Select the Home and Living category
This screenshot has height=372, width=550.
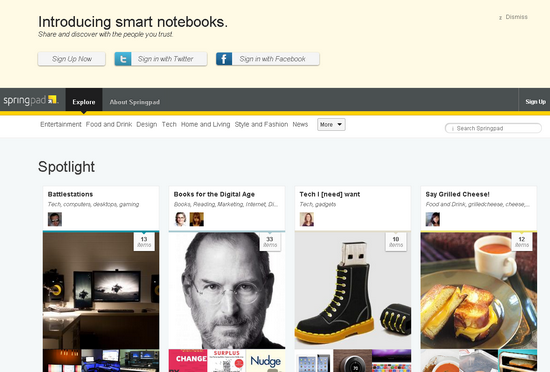206,124
